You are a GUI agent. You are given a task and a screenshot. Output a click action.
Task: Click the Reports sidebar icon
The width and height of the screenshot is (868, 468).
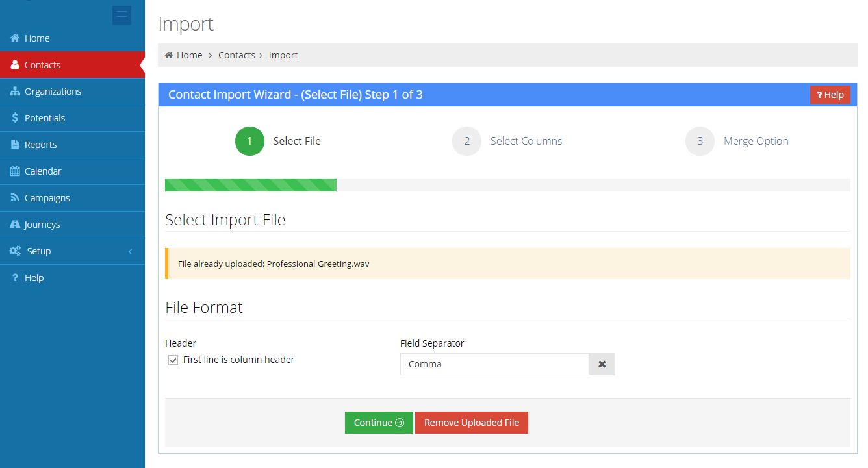click(x=14, y=144)
